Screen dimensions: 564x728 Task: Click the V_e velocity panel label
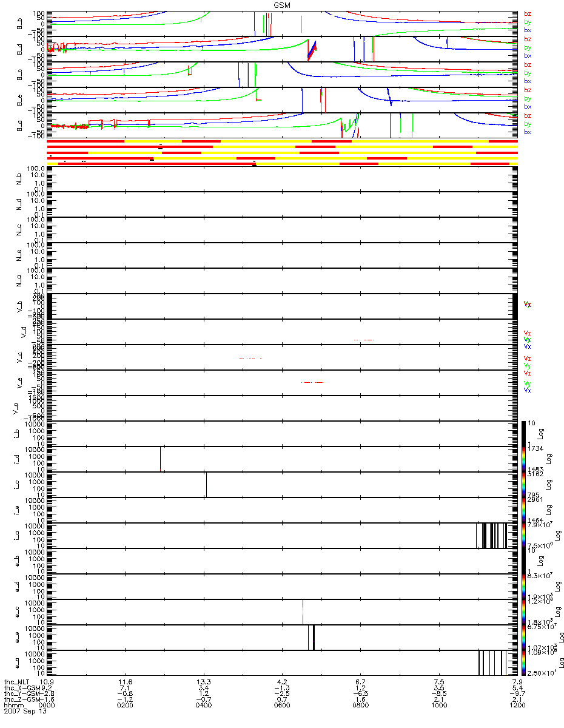(x=19, y=382)
